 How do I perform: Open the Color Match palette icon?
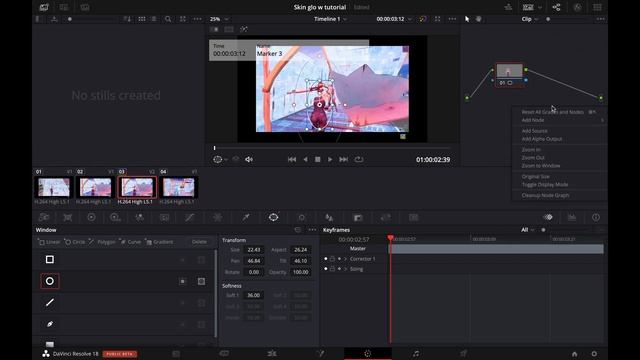(68, 218)
